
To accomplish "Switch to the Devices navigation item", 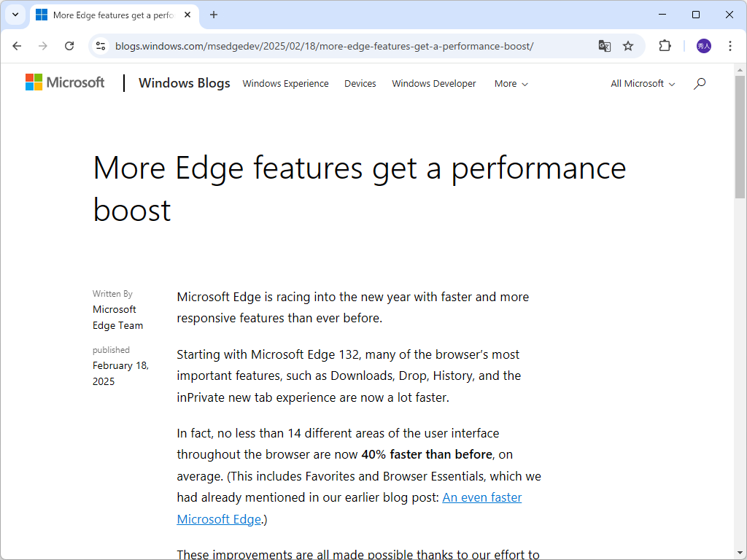I will click(360, 83).
